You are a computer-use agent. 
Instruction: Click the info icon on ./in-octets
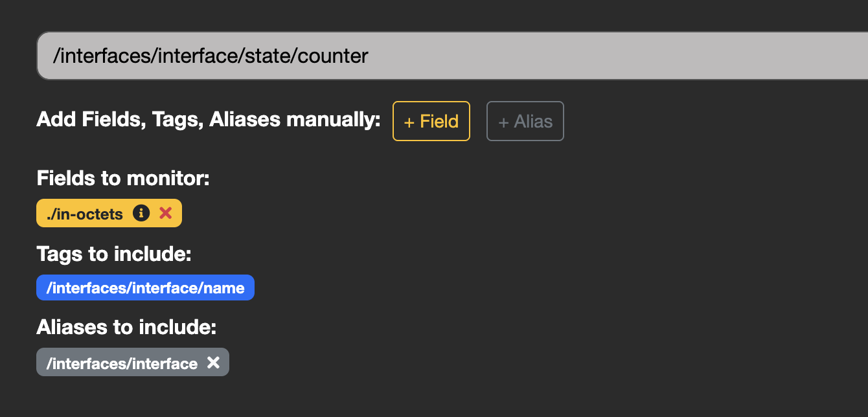point(141,213)
